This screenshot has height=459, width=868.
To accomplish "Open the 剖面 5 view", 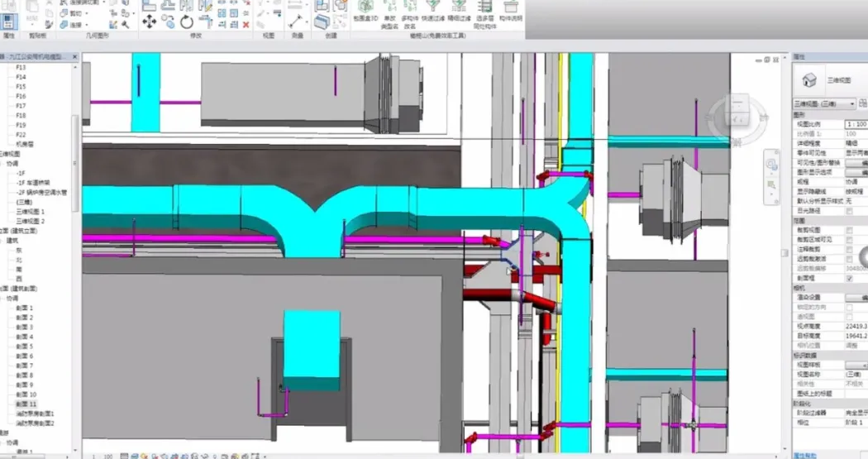I will [x=24, y=346].
